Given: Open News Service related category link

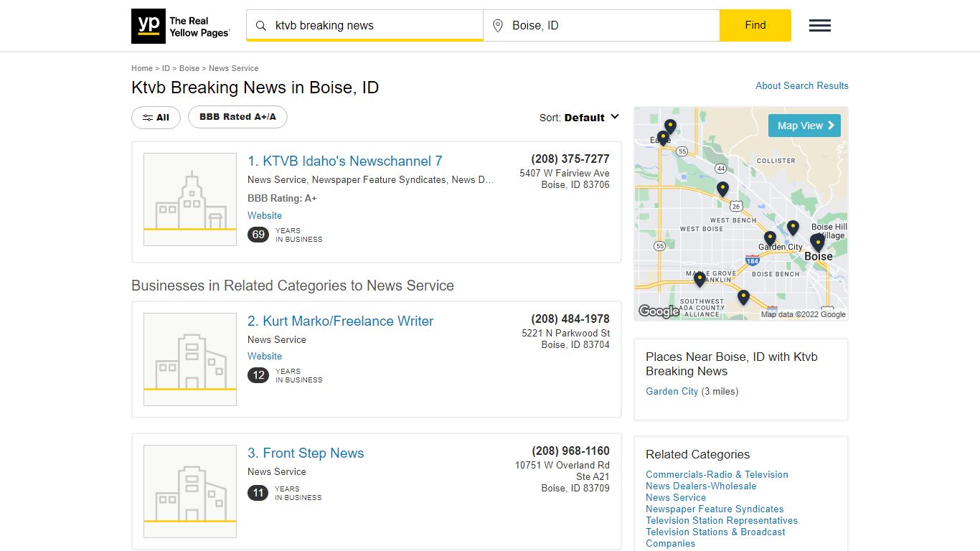Looking at the screenshot, I should (676, 497).
